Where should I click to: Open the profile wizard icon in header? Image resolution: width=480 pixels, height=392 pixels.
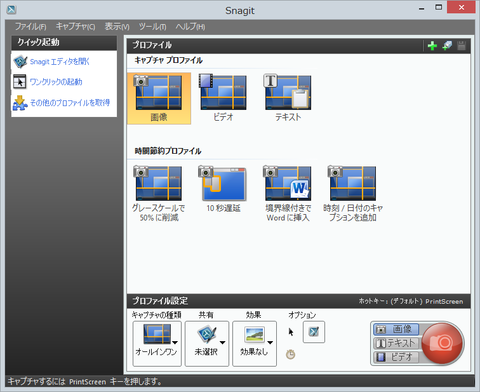(447, 45)
